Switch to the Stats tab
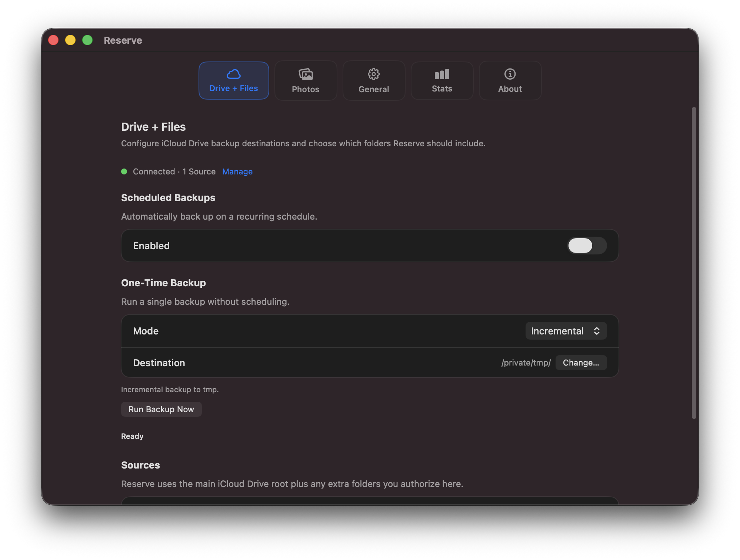The width and height of the screenshot is (740, 560). pos(442,80)
